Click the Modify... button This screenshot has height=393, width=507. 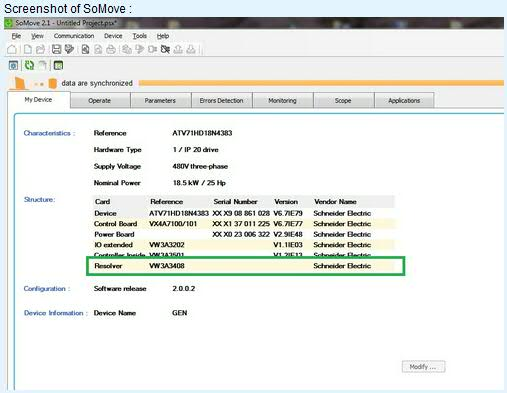[423, 367]
